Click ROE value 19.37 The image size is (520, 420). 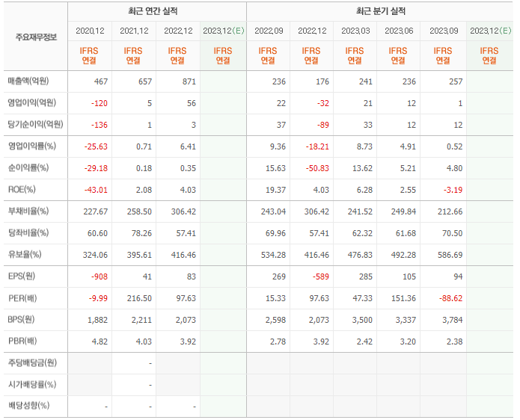pos(275,190)
